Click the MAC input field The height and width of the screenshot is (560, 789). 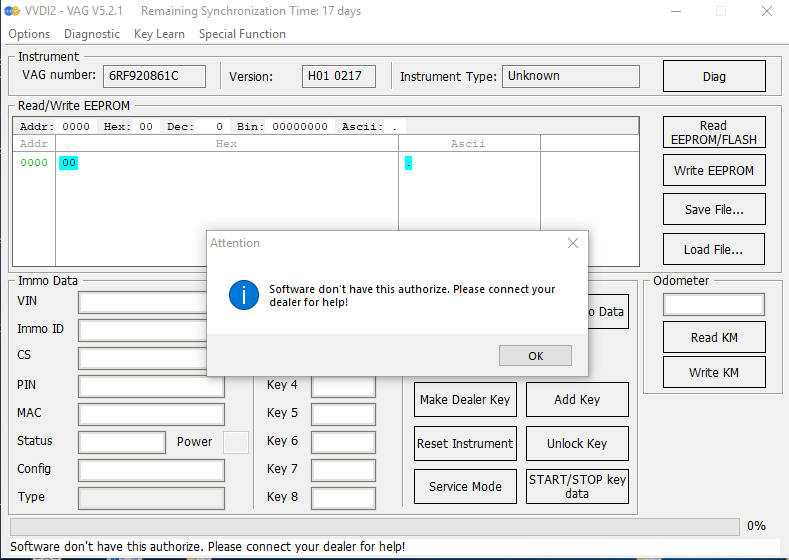151,415
